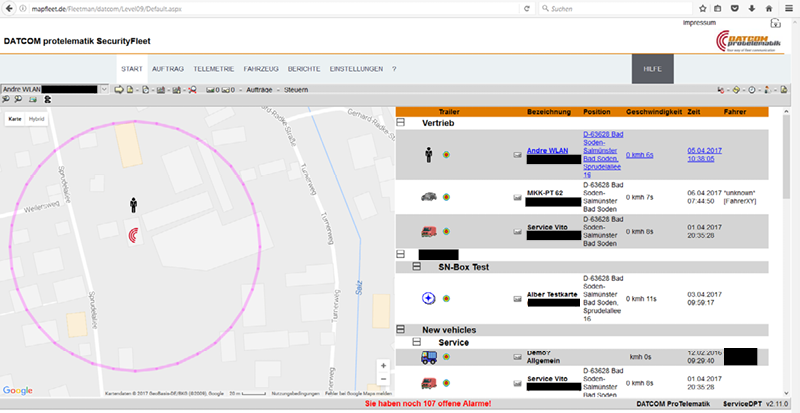800x413 pixels.
Task: Click the status indicator dot for MKK-PT 62
Action: 446,196
